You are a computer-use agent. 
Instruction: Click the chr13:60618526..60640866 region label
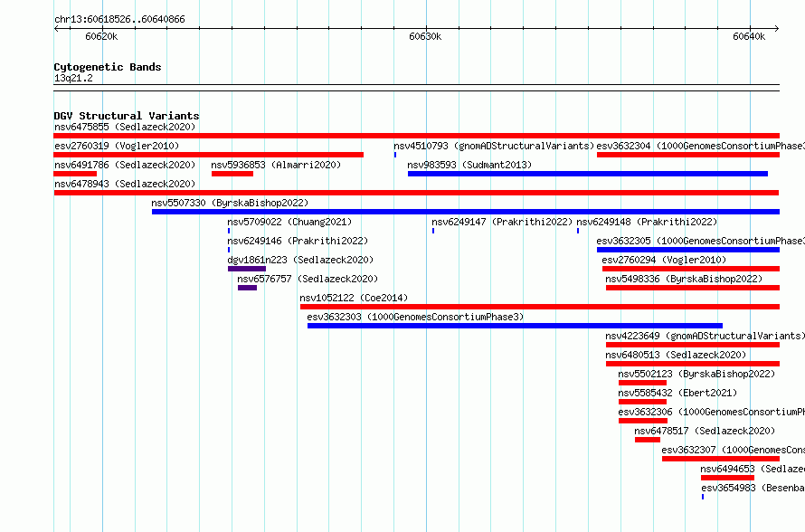point(119,20)
